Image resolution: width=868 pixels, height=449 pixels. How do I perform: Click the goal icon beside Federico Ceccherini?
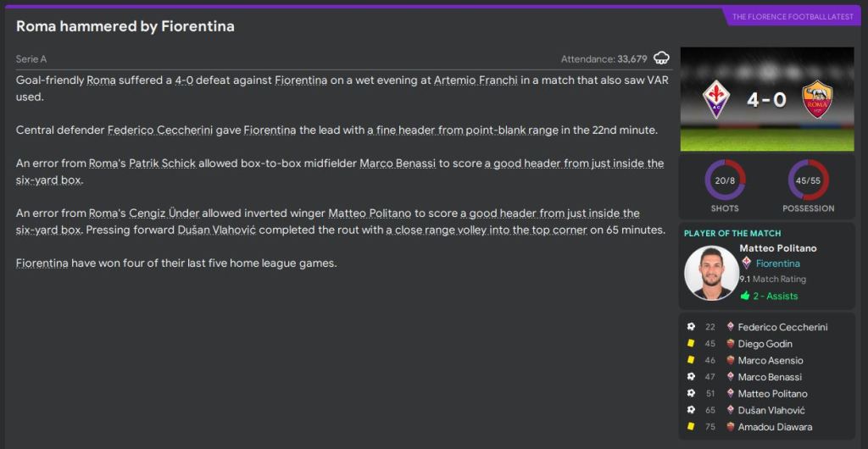pos(691,327)
